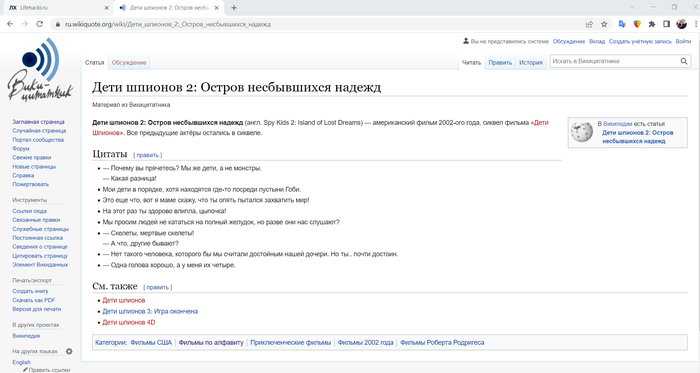
Task: Switch to the Обсуждение tab
Action: point(129,62)
